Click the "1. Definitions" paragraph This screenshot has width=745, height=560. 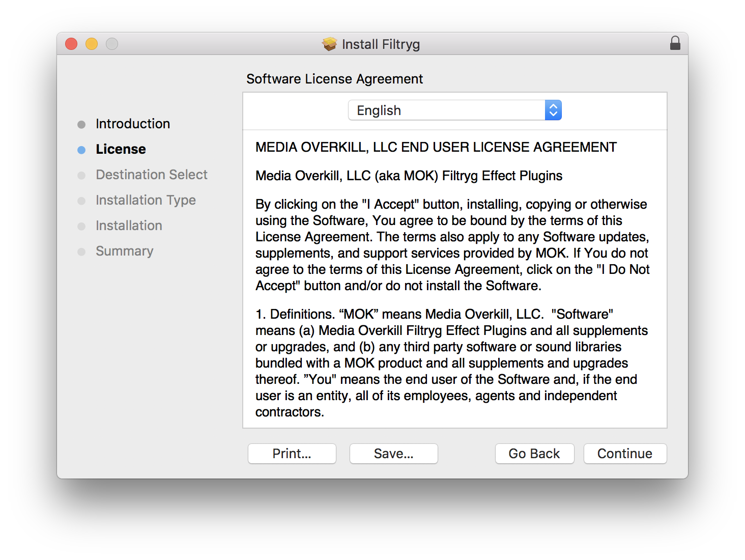pos(451,363)
